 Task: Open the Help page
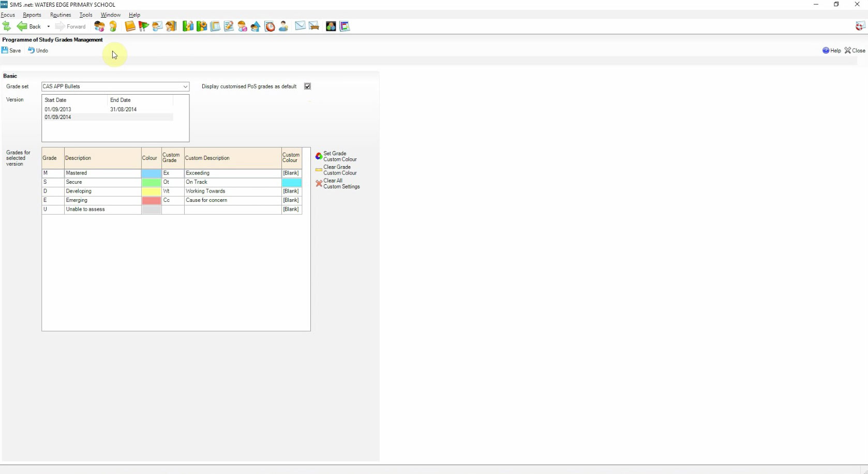point(831,50)
